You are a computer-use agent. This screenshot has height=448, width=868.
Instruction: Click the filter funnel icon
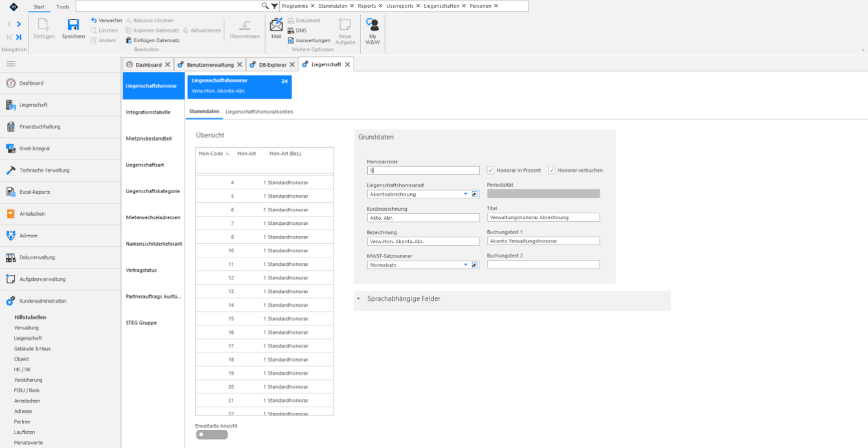point(274,6)
